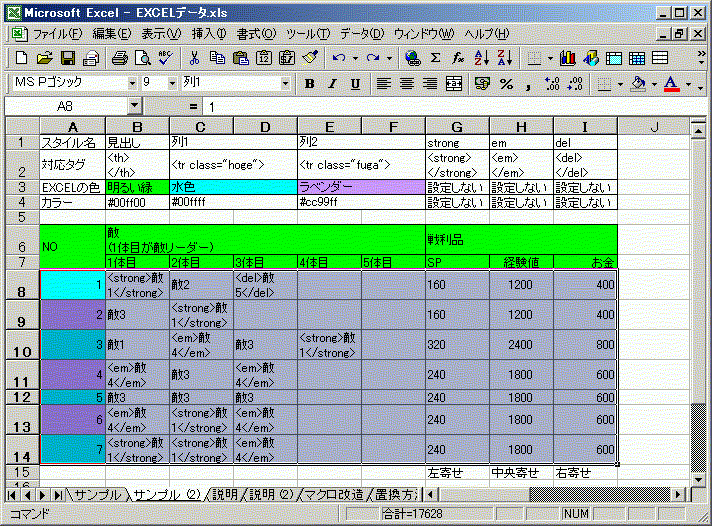Viewport: 712px width, 526px height.
Task: Click the Copy icon
Action: coord(217,58)
